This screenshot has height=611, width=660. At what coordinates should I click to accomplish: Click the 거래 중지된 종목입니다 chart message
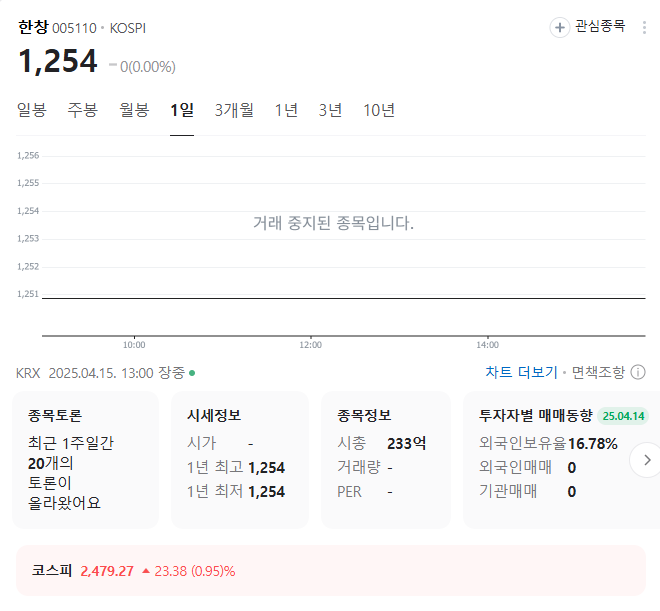333,223
